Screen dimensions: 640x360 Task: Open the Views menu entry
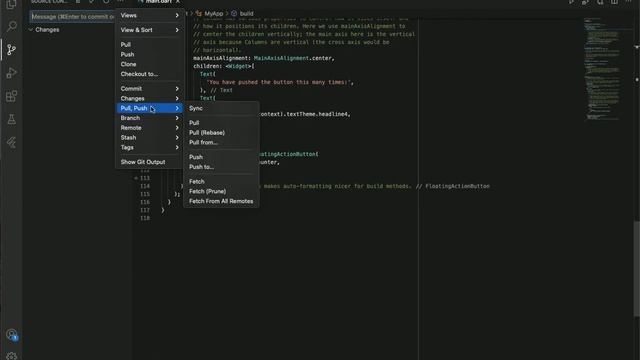[149, 16]
